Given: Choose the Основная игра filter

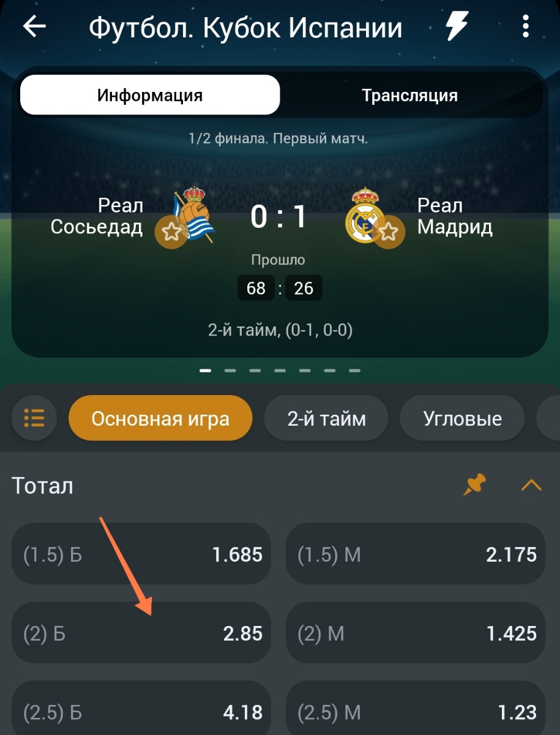Looking at the screenshot, I should pos(160,419).
